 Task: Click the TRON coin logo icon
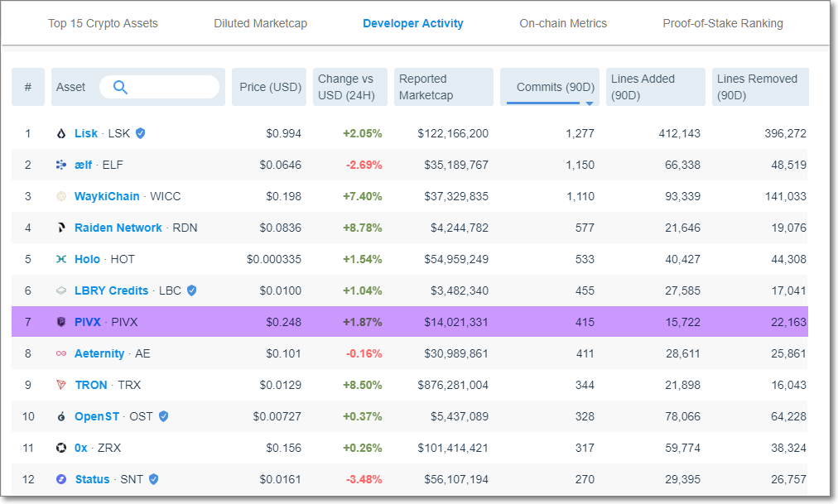click(x=61, y=385)
